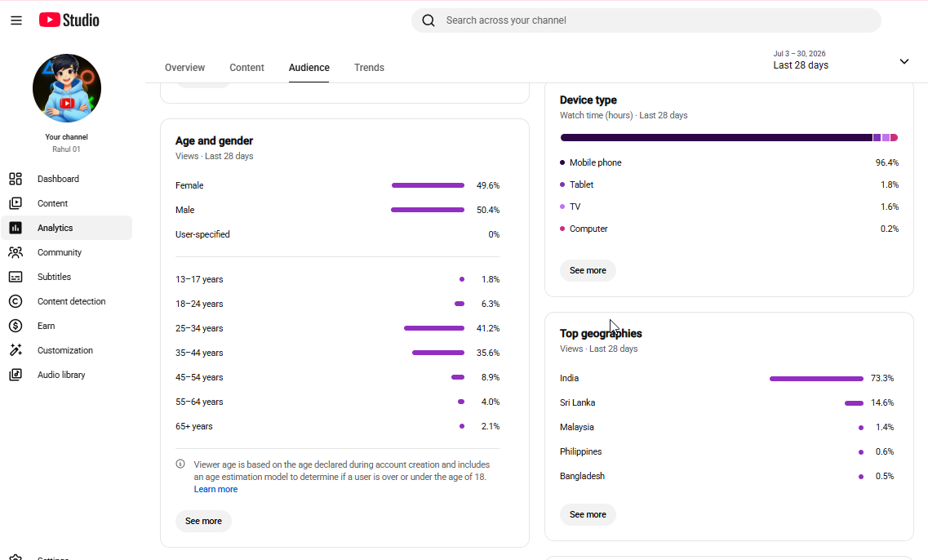
Task: Click the 55–64 years row label
Action: (199, 402)
